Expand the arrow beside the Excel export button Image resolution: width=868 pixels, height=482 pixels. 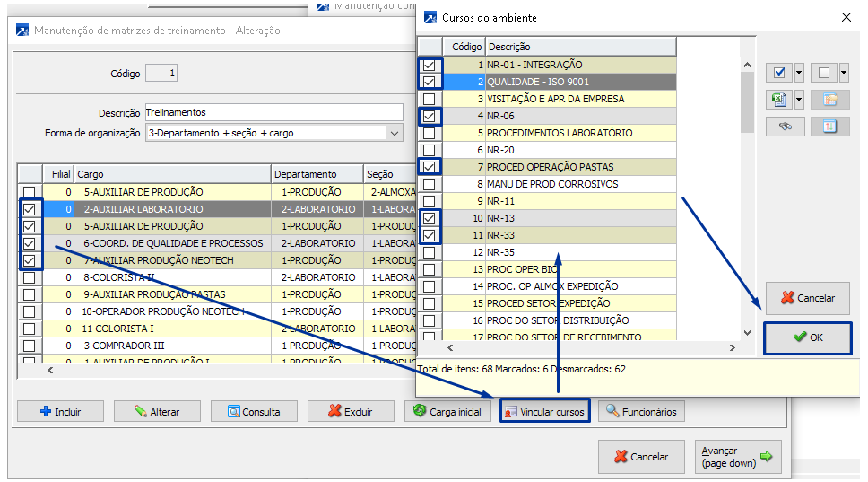(799, 100)
